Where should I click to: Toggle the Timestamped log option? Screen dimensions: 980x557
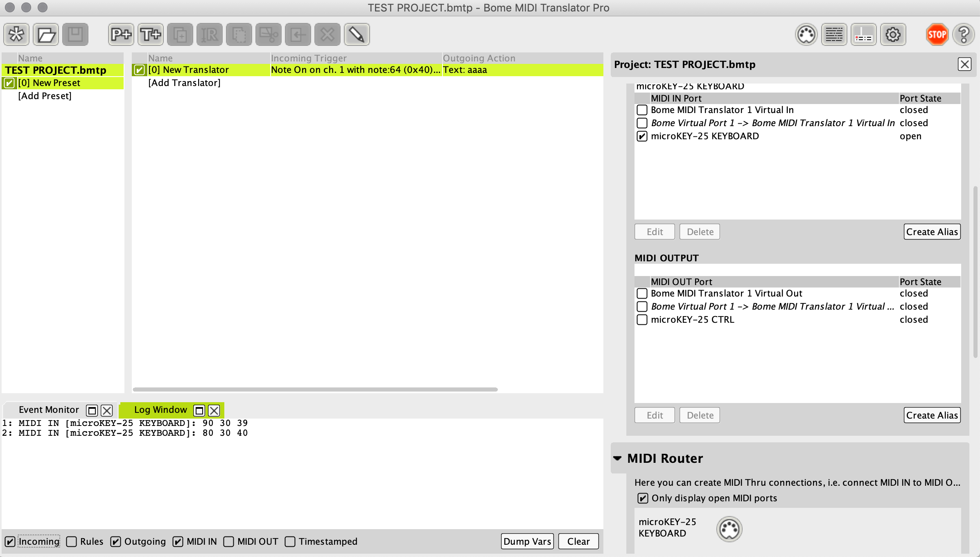tap(290, 541)
